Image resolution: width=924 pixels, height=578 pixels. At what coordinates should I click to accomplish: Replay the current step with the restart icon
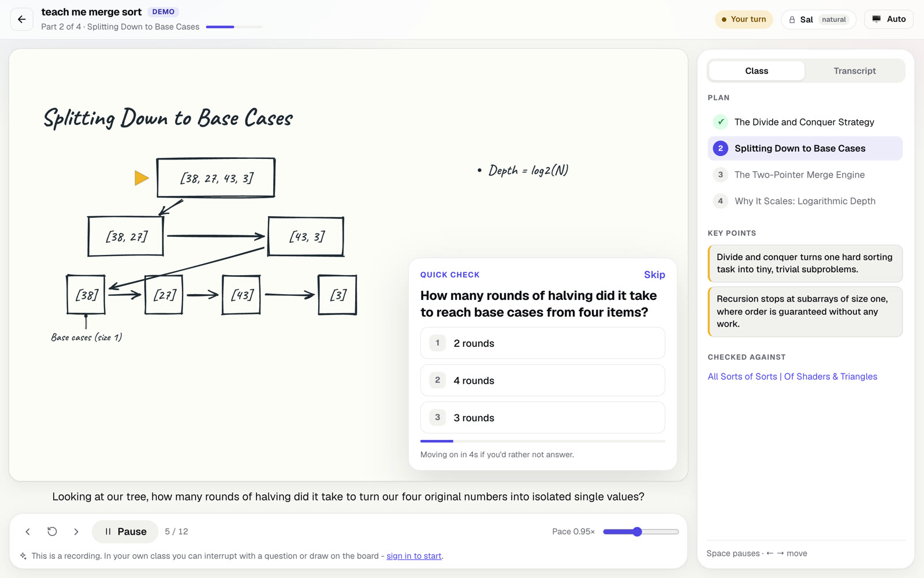(x=52, y=532)
